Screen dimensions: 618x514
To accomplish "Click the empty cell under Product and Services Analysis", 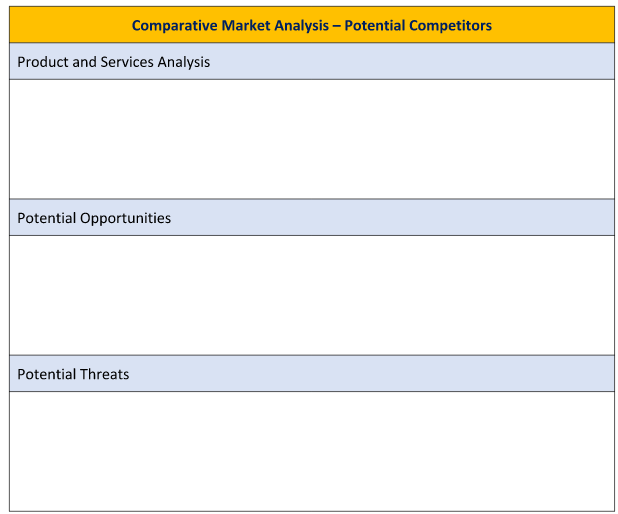I will [311, 139].
